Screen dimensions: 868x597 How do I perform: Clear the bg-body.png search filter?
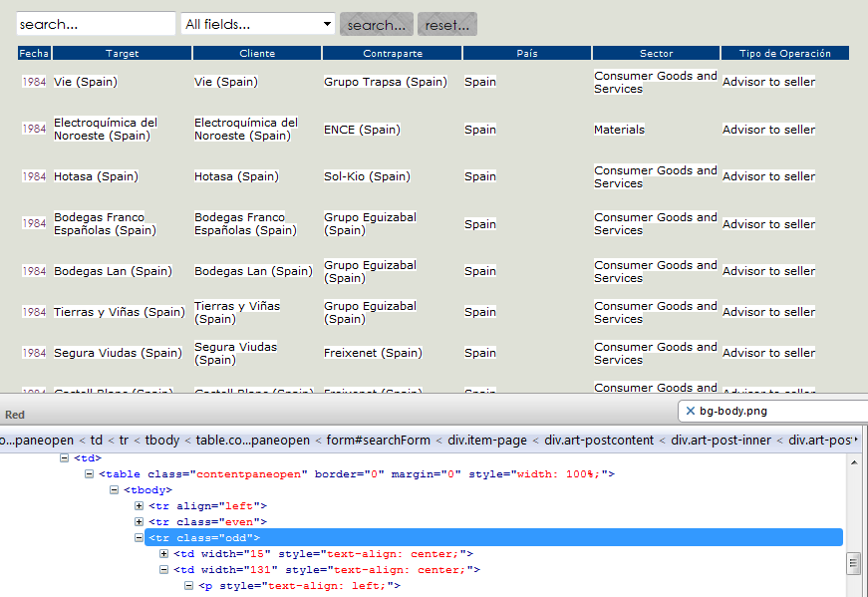[x=690, y=411]
